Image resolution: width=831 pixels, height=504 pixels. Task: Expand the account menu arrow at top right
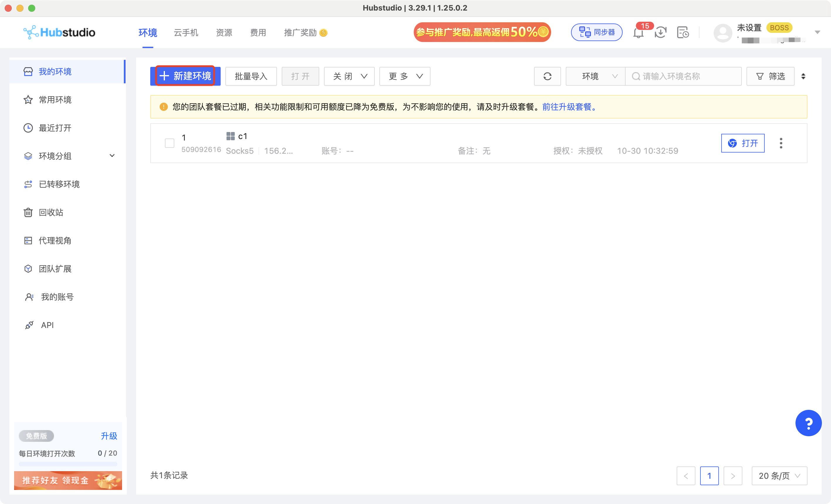(x=818, y=32)
